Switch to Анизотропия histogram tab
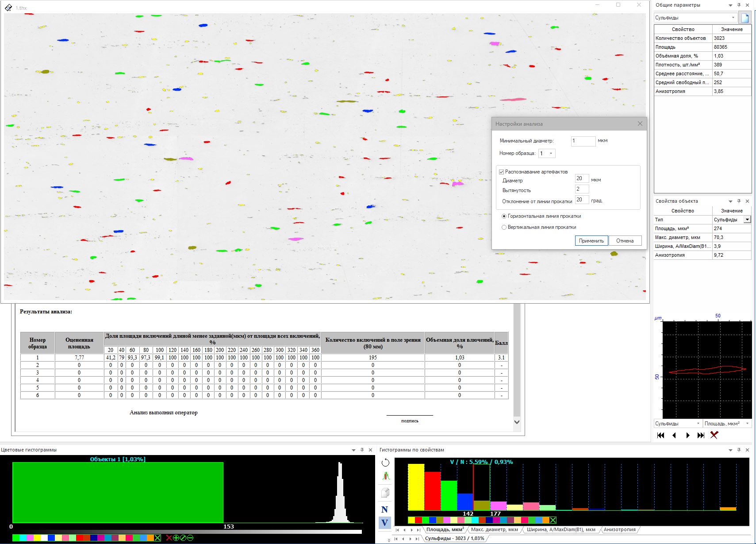Screen dimensions: 756x544 pos(619,529)
